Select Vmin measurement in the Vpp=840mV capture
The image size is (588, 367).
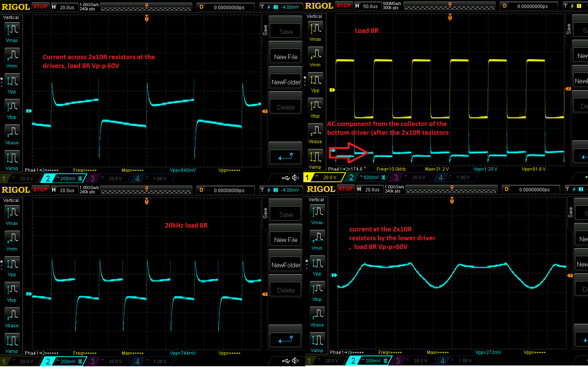pyautogui.click(x=12, y=55)
